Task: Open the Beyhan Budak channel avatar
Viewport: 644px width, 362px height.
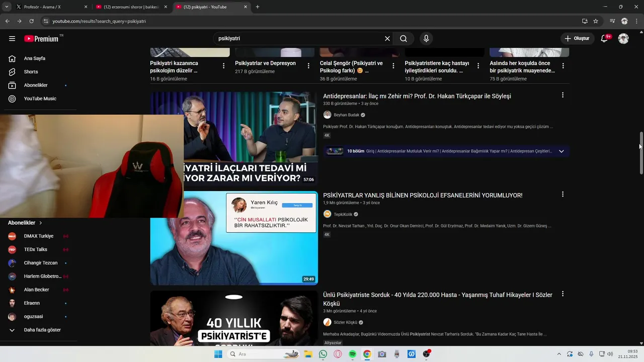Action: [x=327, y=115]
